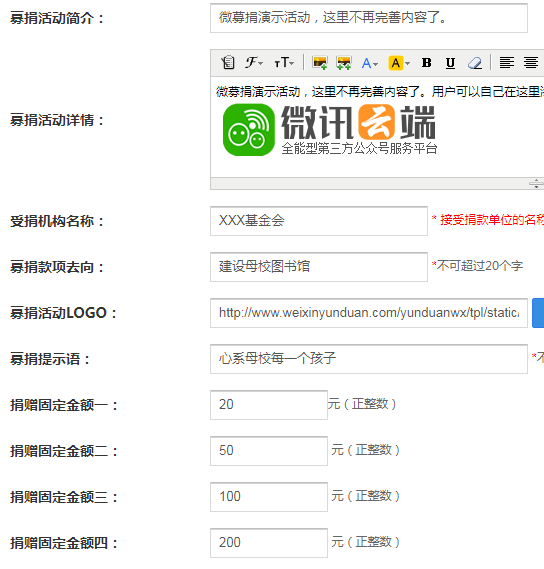Click the 募捐款项去向 input field

[319, 267]
